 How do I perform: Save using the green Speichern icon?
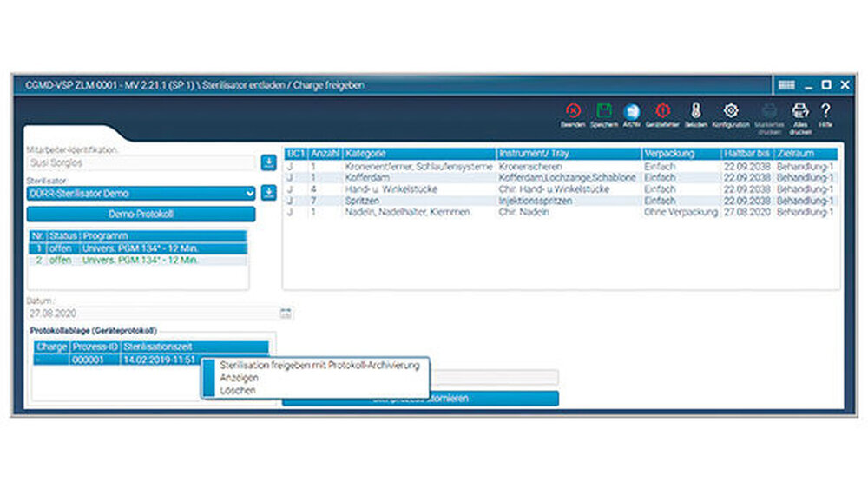[604, 111]
